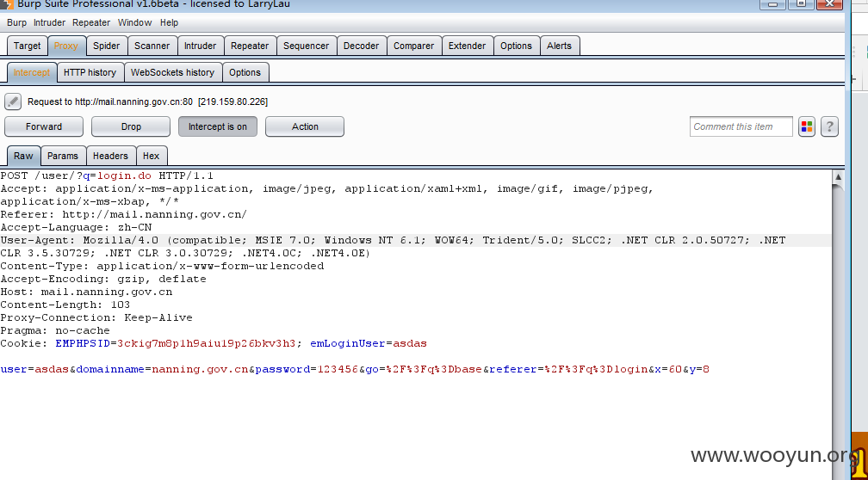The image size is (868, 480).
Task: Open the Burp menu
Action: click(x=16, y=22)
